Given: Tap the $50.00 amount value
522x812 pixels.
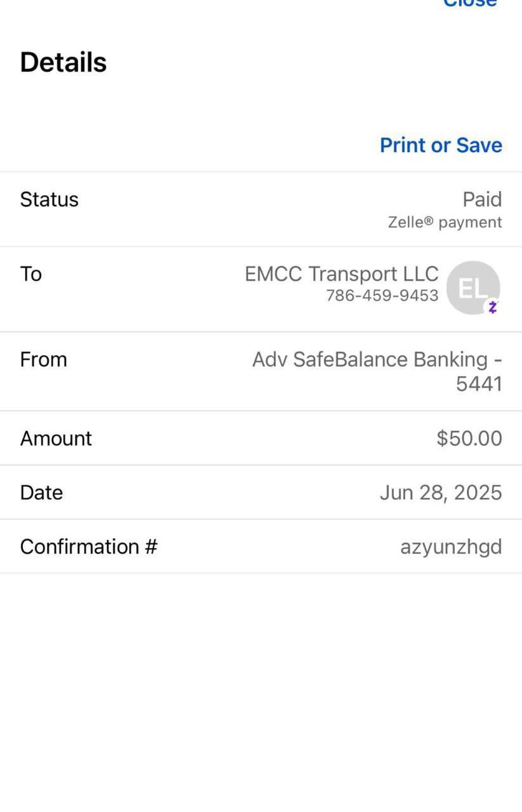Looking at the screenshot, I should point(469,438).
